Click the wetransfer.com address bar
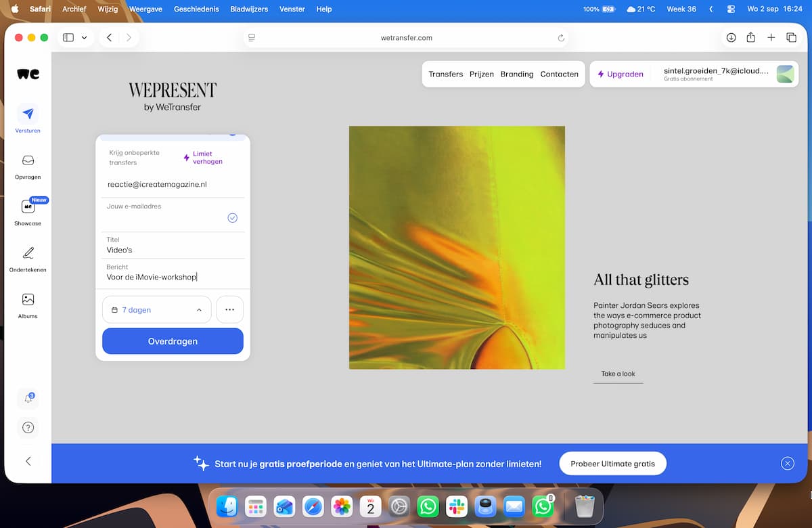 (x=406, y=38)
